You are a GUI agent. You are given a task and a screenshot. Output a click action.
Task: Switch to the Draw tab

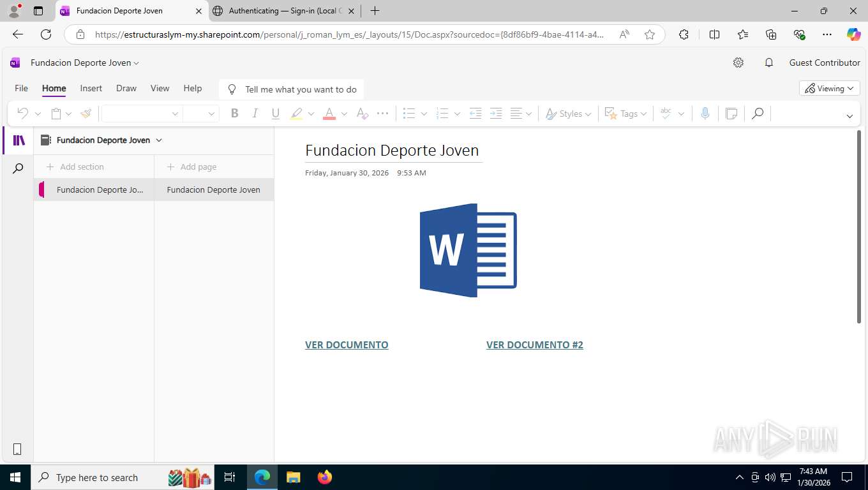126,89
